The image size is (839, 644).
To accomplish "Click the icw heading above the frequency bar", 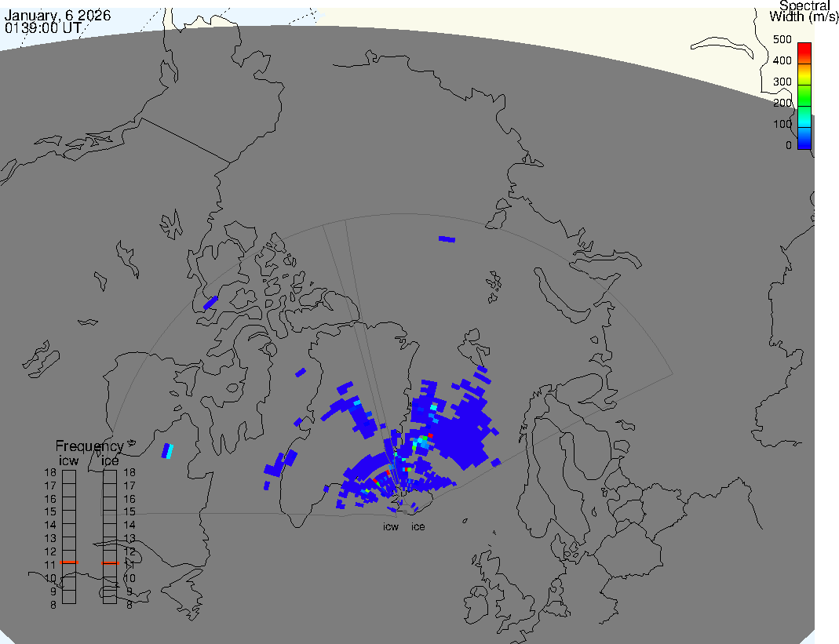I will point(68,460).
